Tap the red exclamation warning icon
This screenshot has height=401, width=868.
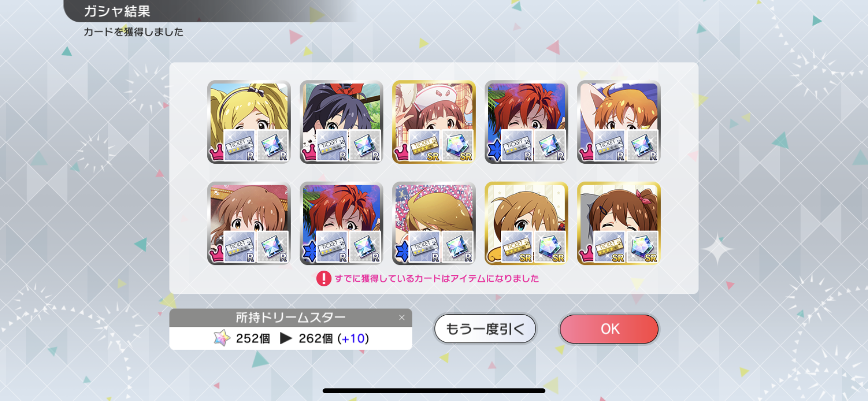[324, 278]
